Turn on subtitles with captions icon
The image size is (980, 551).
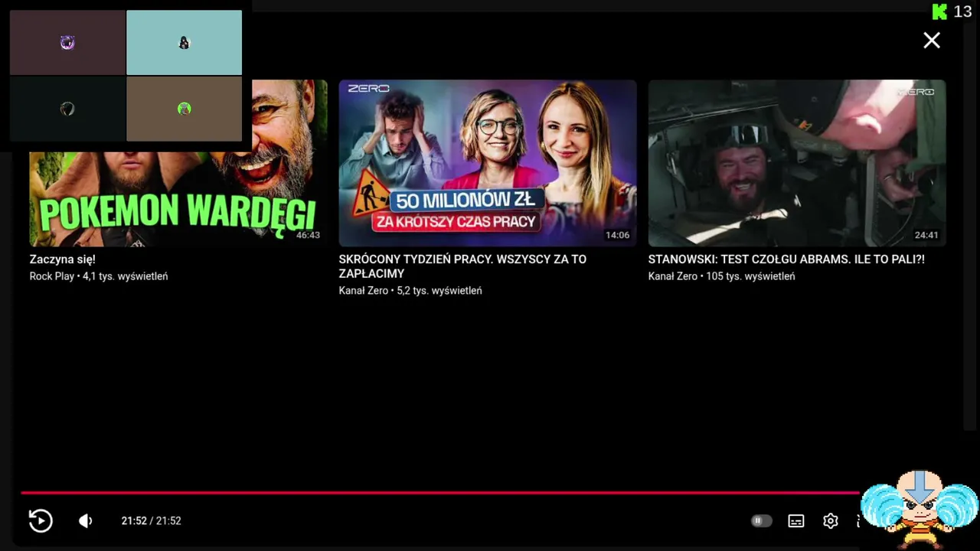[796, 521]
